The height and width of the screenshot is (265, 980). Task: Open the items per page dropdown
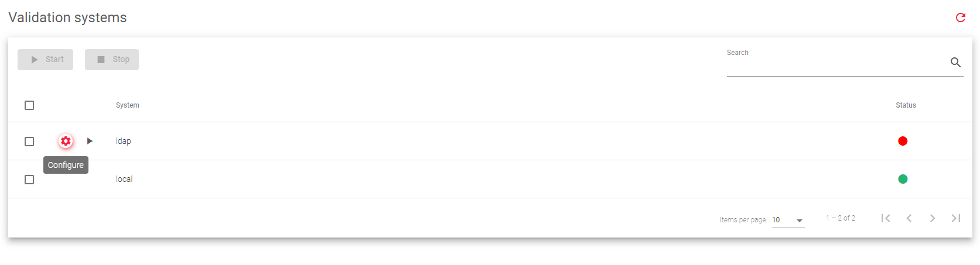tap(788, 220)
